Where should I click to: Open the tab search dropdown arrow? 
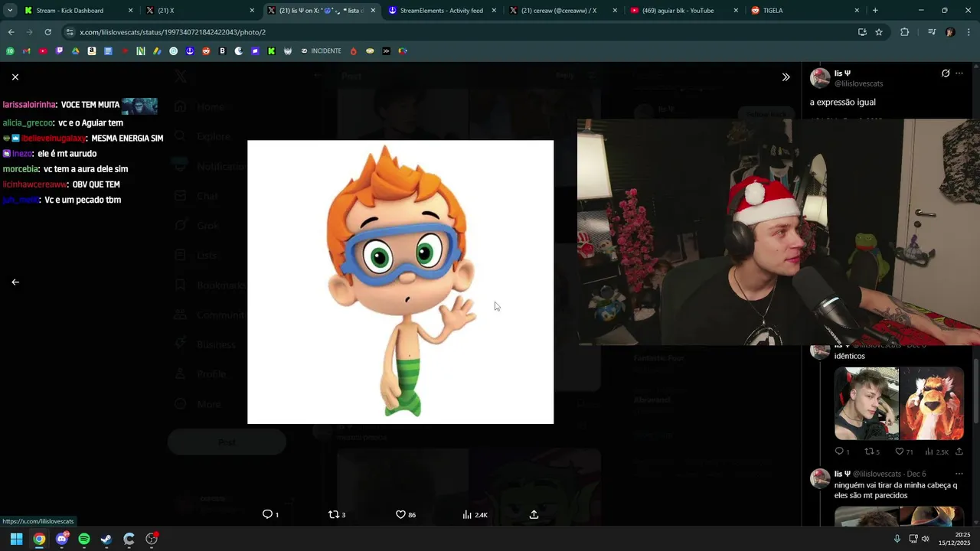9,11
